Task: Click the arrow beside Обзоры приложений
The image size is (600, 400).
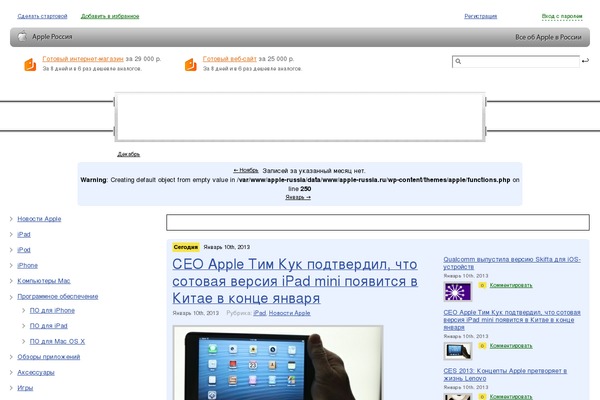Action: point(11,357)
